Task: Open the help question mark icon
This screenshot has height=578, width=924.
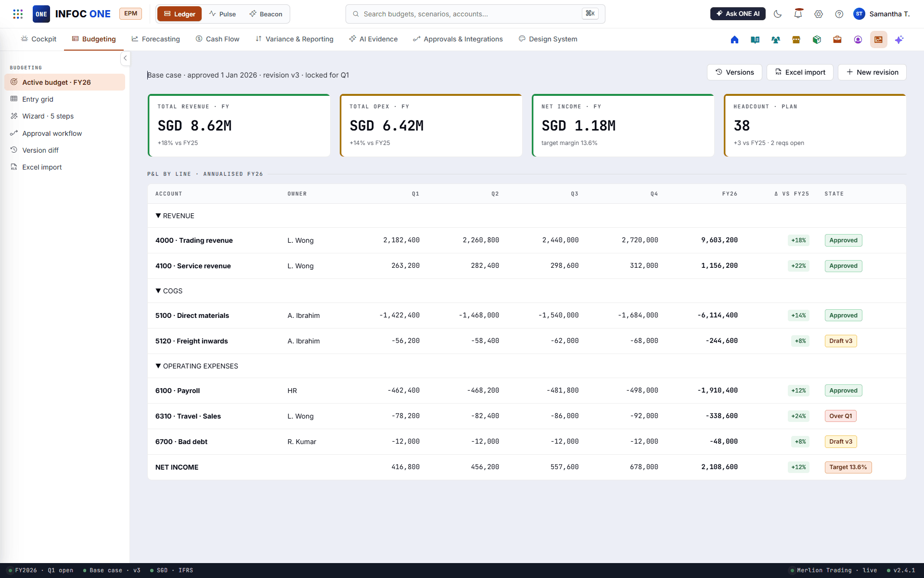Action: click(x=839, y=14)
